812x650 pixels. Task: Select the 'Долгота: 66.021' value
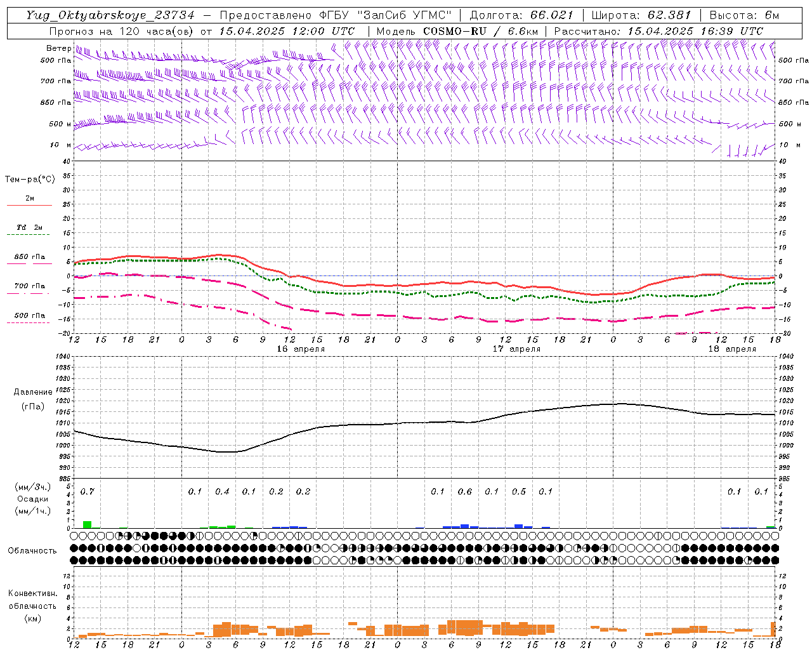(x=521, y=15)
